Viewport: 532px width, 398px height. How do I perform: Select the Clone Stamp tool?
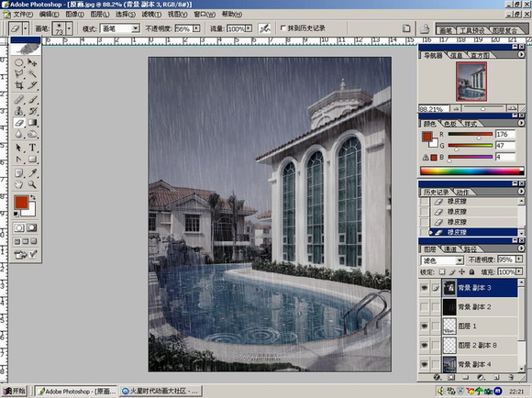coord(19,111)
